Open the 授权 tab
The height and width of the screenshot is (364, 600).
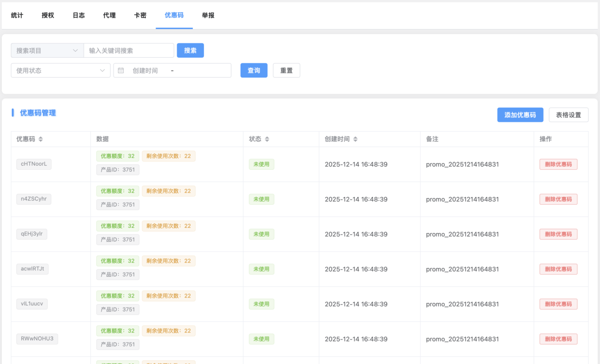tap(48, 15)
